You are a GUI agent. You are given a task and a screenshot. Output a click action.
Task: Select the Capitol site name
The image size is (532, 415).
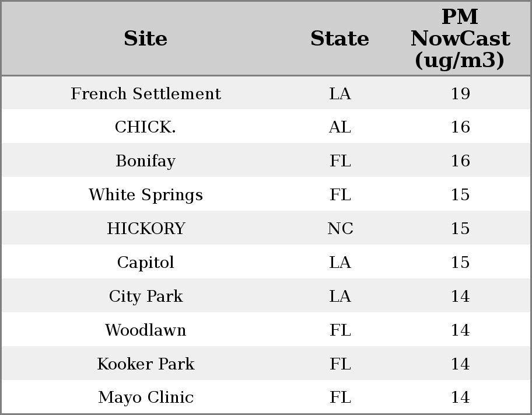coord(145,263)
